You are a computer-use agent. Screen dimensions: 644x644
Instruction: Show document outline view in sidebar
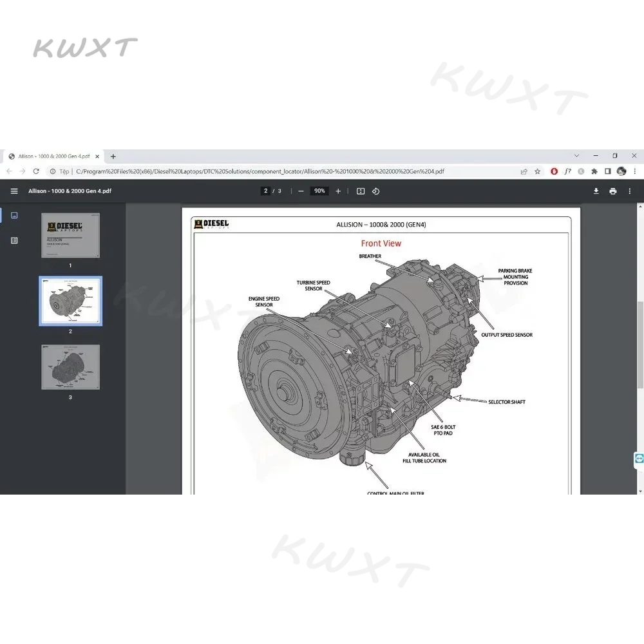coord(14,240)
